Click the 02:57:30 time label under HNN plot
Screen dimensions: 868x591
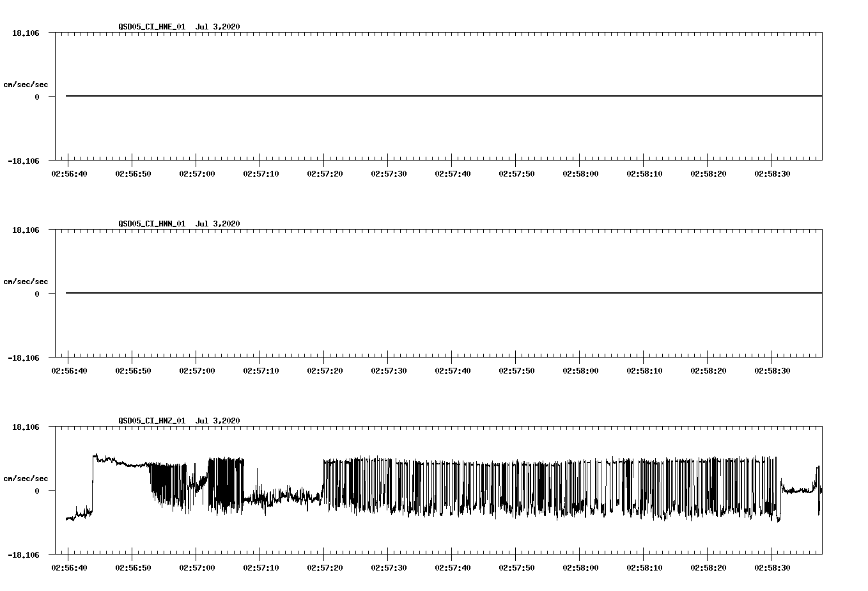click(389, 371)
